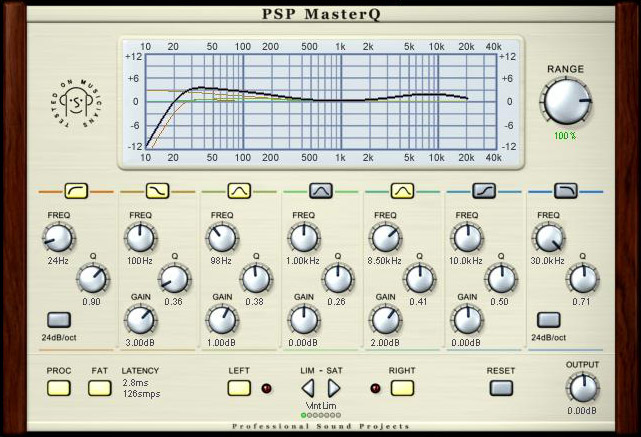Click the RANGE knob
This screenshot has height=437, width=641.
(566, 102)
